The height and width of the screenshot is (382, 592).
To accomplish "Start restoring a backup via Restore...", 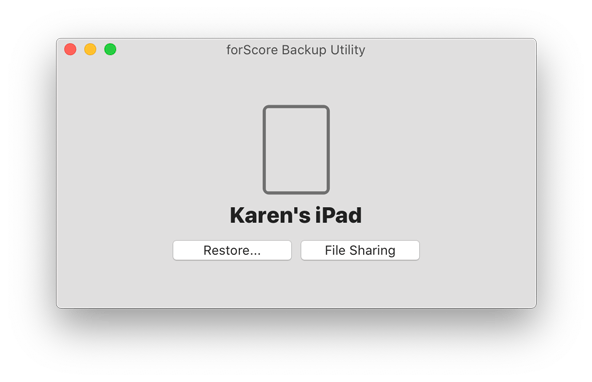I will click(x=232, y=250).
